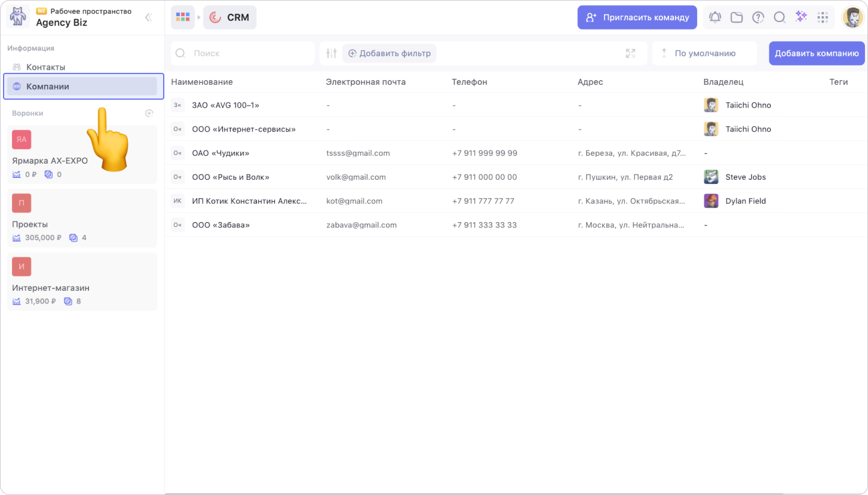Image resolution: width=868 pixels, height=495 pixels.
Task: Expand table with fullscreen icon
Action: click(x=630, y=53)
